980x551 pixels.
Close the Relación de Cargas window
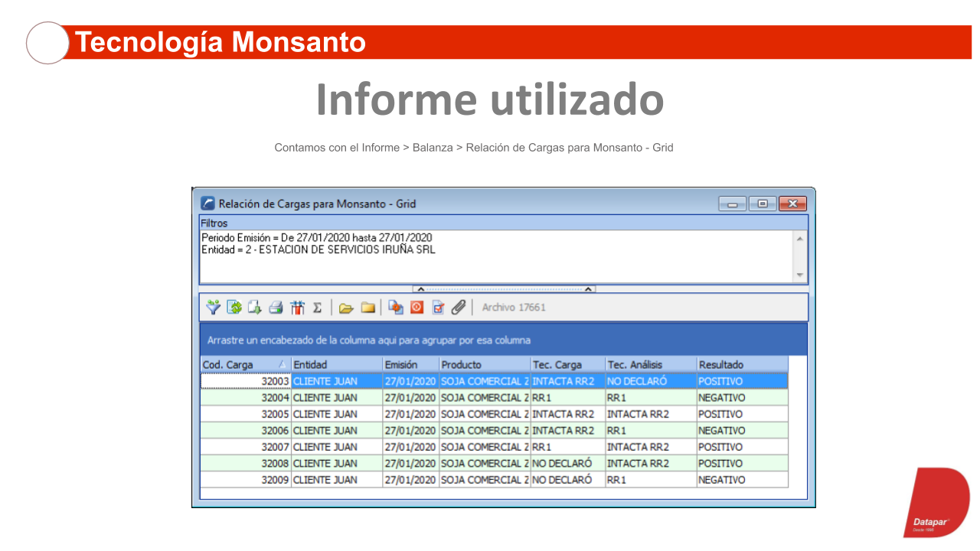(792, 204)
